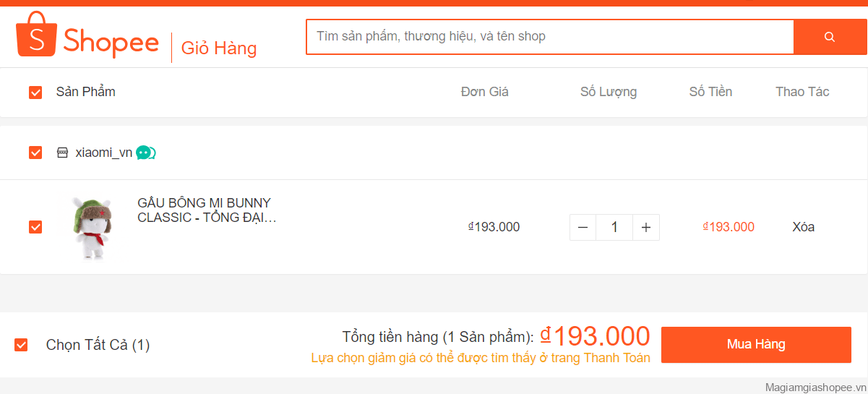Toggle the Chọn Tất Cả checkbox
Viewport: 868px width, 394px height.
click(21, 345)
